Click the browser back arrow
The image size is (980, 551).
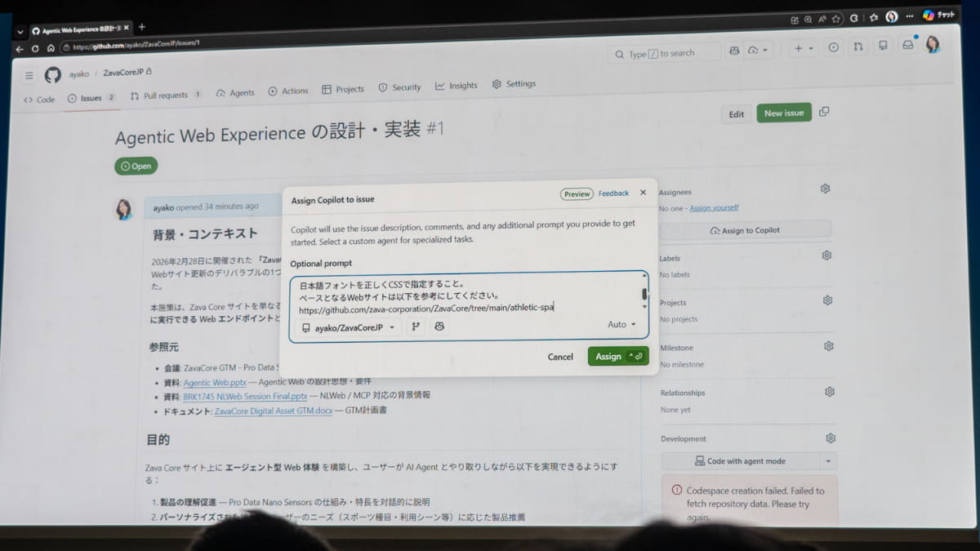(x=20, y=49)
